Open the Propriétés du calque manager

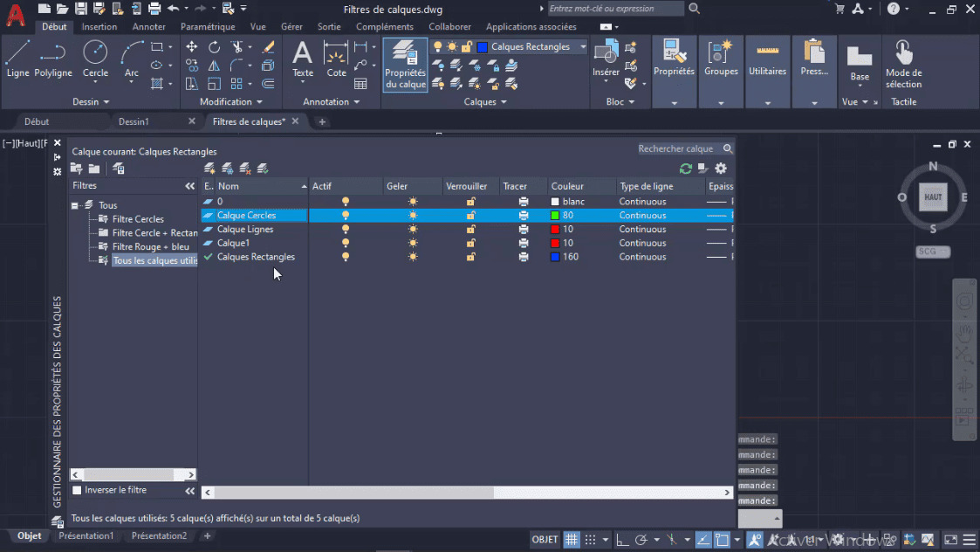point(405,66)
